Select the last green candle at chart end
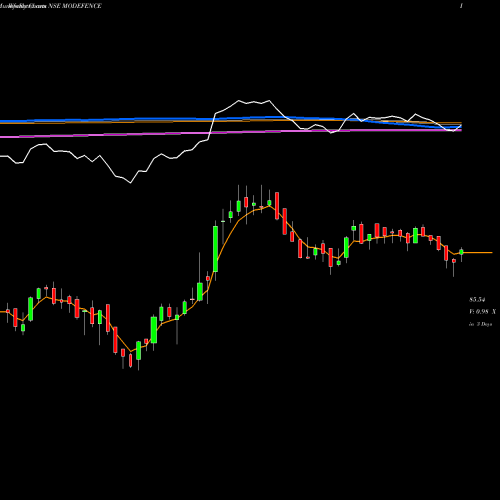The image size is (500, 500). (461, 252)
